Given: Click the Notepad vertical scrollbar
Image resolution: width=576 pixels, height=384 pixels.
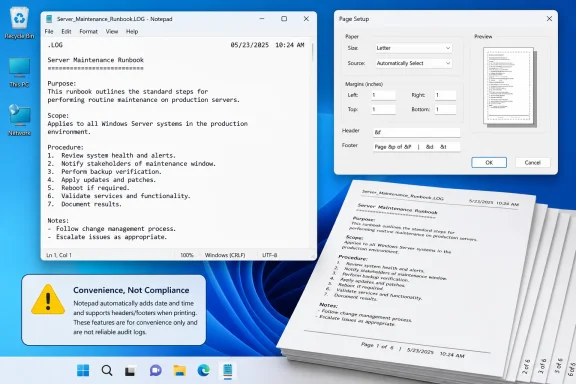Looking at the screenshot, I should (x=313, y=143).
